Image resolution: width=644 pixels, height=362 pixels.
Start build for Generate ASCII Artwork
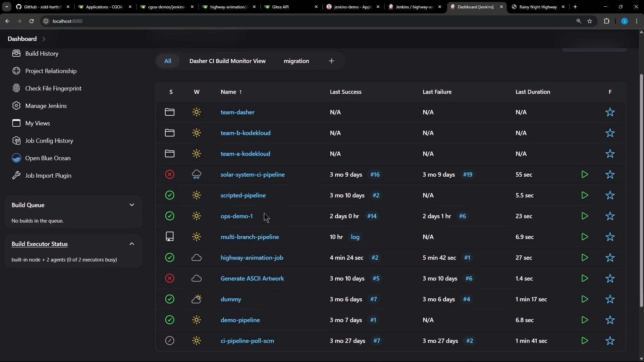[x=585, y=279]
